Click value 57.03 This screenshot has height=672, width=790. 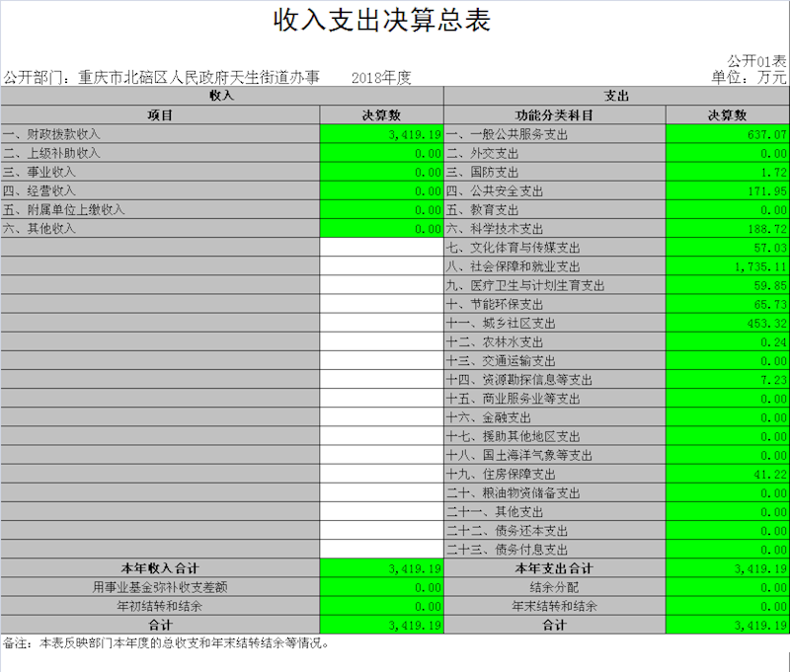point(728,248)
